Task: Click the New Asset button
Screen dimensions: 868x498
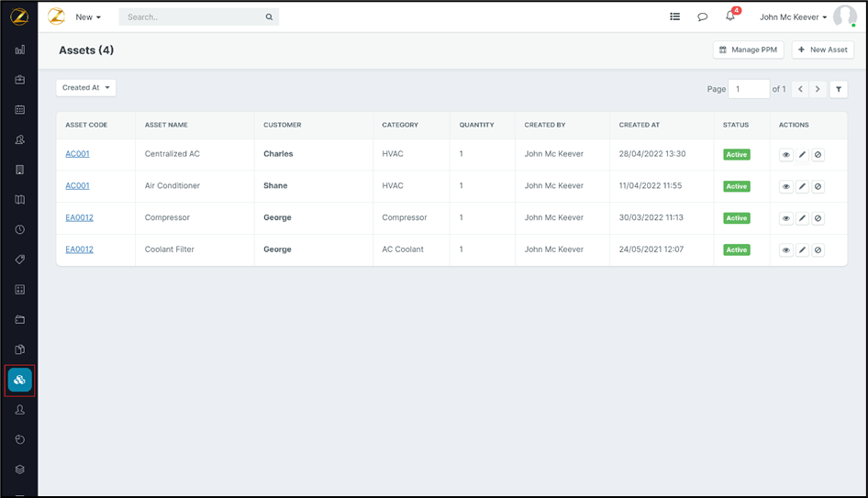Action: [x=822, y=50]
